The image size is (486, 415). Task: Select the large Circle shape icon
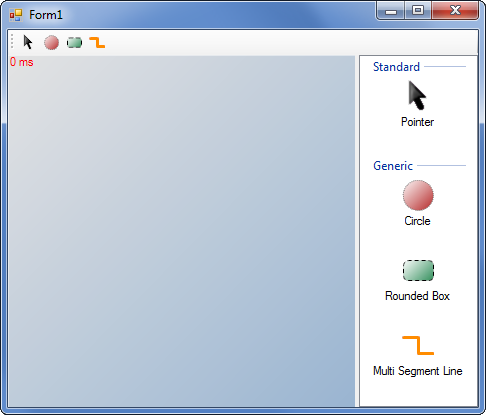[418, 195]
